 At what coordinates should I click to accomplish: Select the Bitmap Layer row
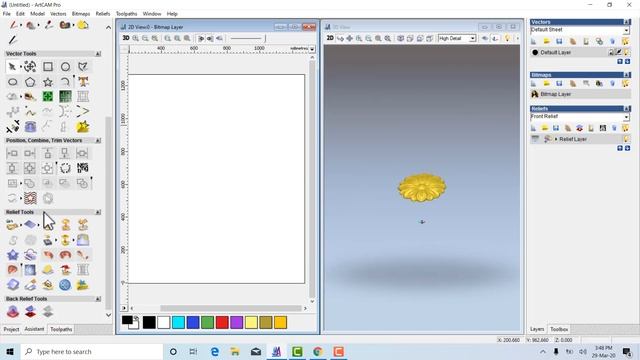click(580, 94)
